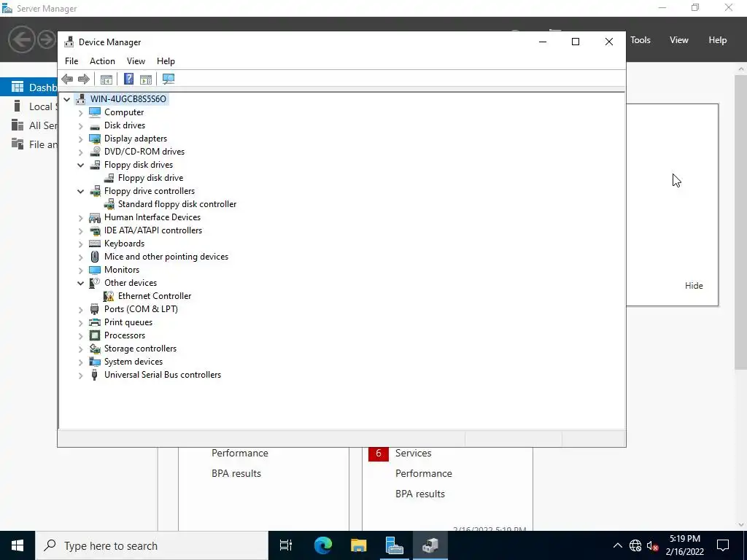Open the Task View taskbar button
747x560 pixels.
click(x=286, y=545)
